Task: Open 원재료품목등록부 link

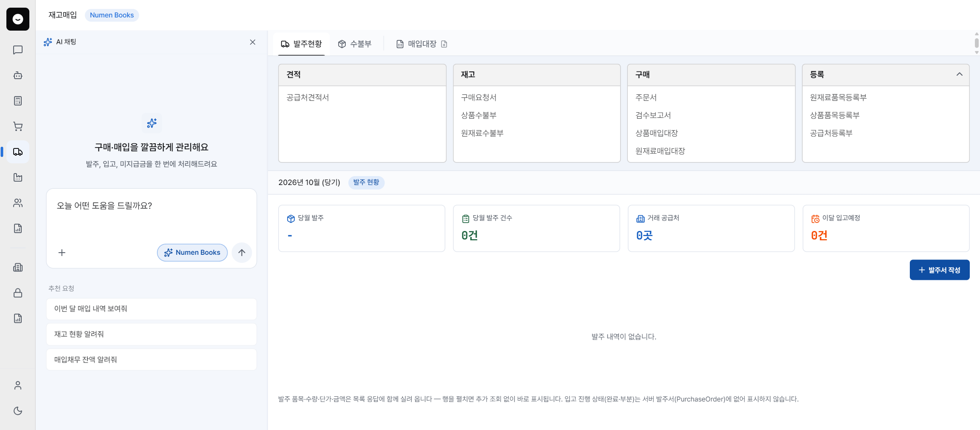Action: 838,97
